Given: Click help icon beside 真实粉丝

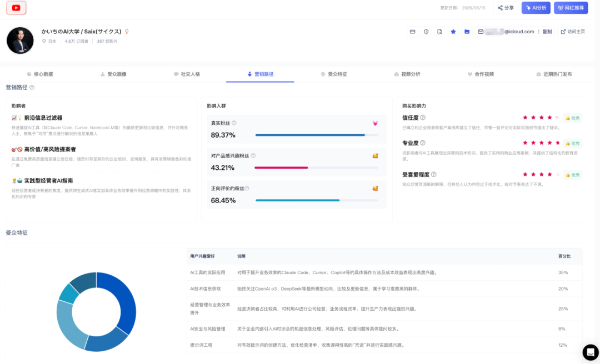Looking at the screenshot, I should 234,123.
